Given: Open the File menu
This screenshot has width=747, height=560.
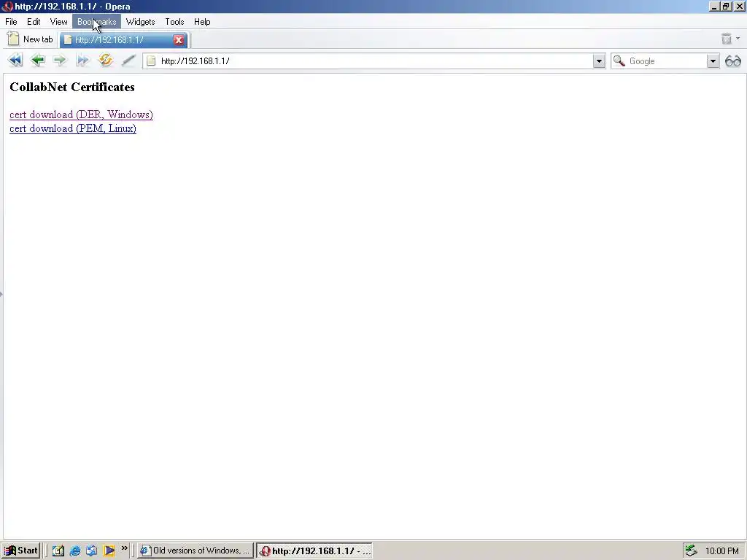Looking at the screenshot, I should (11, 21).
